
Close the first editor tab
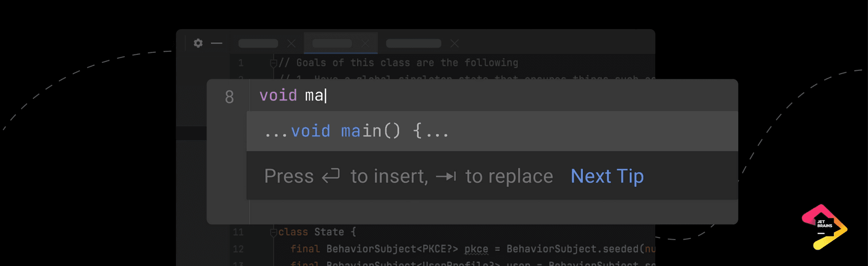point(291,43)
